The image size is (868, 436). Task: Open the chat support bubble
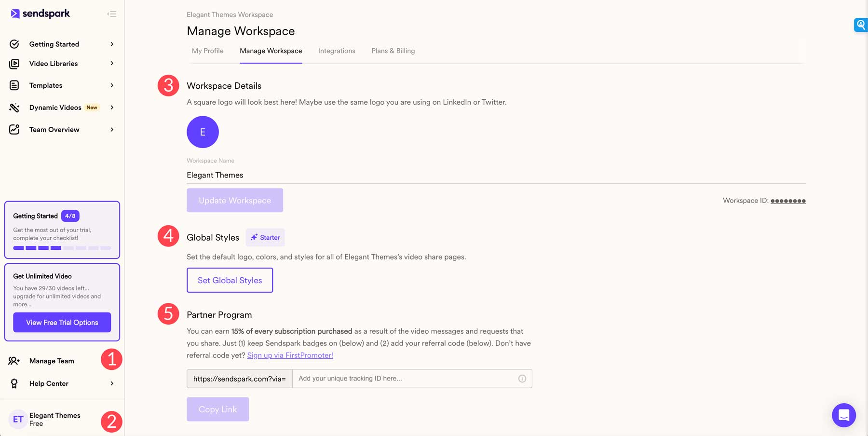[843, 415]
